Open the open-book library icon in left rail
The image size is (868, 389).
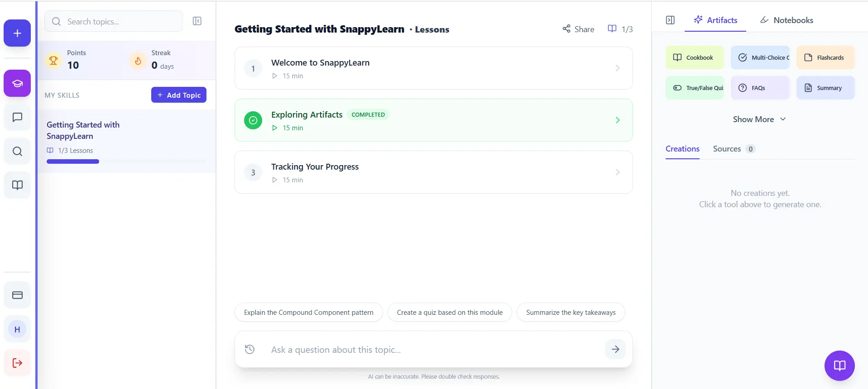[17, 185]
